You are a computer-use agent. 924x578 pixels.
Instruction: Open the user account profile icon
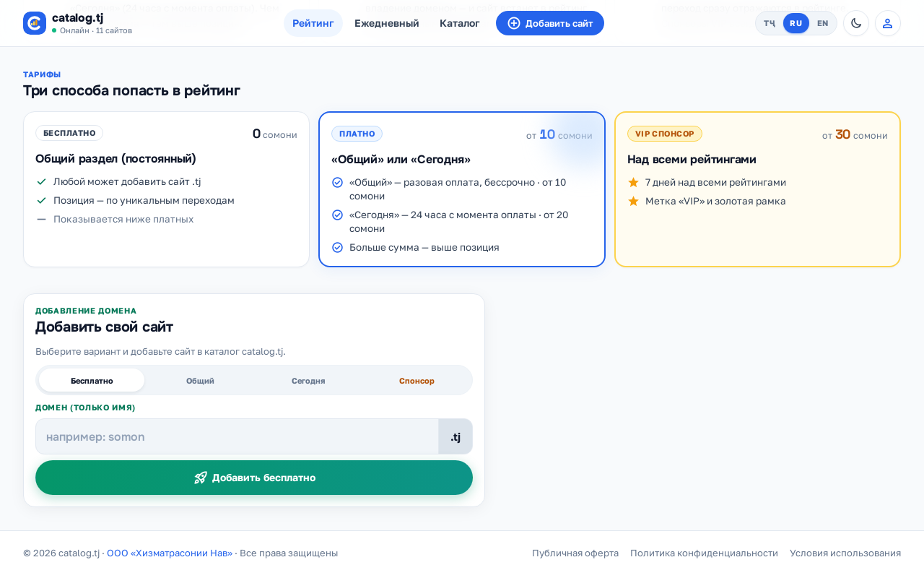coord(888,23)
